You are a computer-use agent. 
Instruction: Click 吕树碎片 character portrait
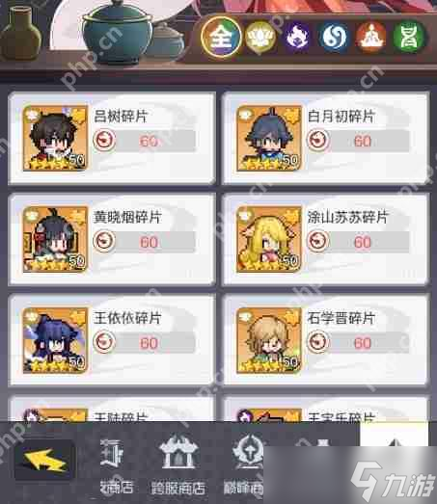tap(55, 138)
